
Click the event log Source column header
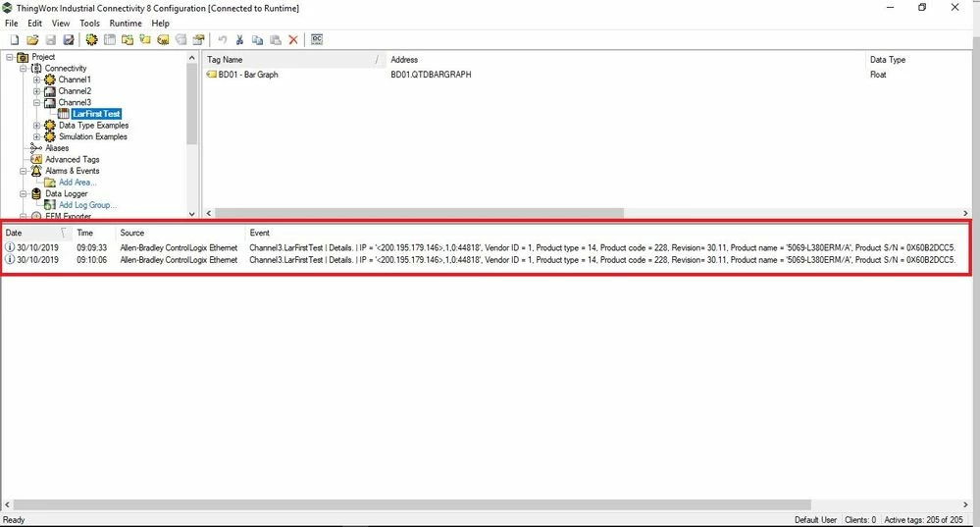[181, 233]
